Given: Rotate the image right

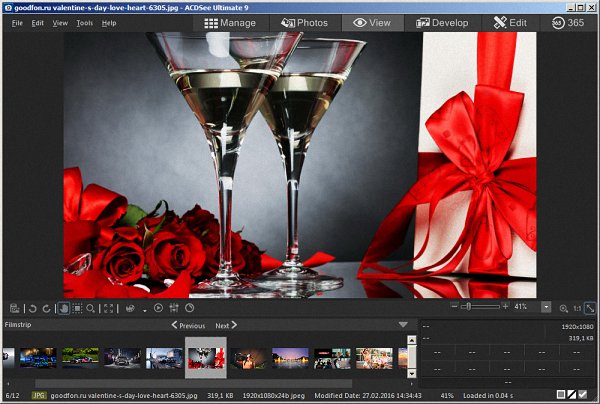Looking at the screenshot, I should 46,308.
